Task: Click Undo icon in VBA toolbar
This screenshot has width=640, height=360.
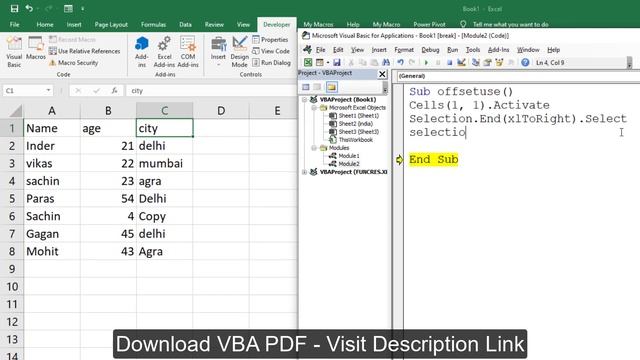Action: (400, 62)
